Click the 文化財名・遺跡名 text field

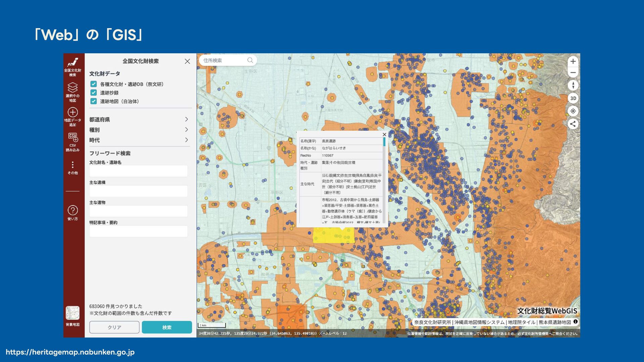[x=138, y=171]
